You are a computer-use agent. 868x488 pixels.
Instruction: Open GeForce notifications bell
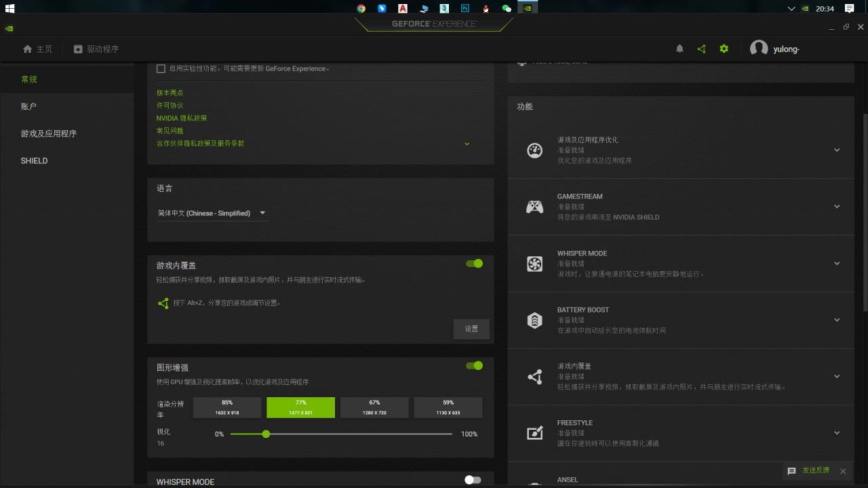click(680, 49)
